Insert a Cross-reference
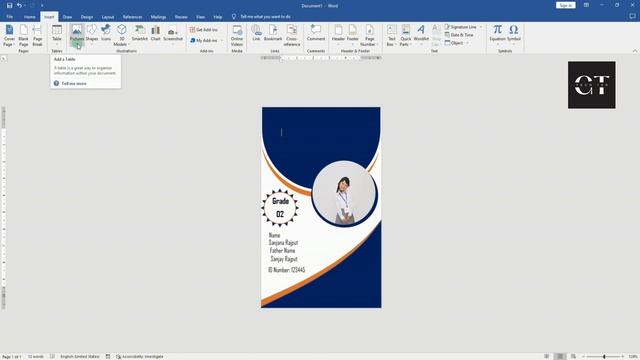 (291, 35)
